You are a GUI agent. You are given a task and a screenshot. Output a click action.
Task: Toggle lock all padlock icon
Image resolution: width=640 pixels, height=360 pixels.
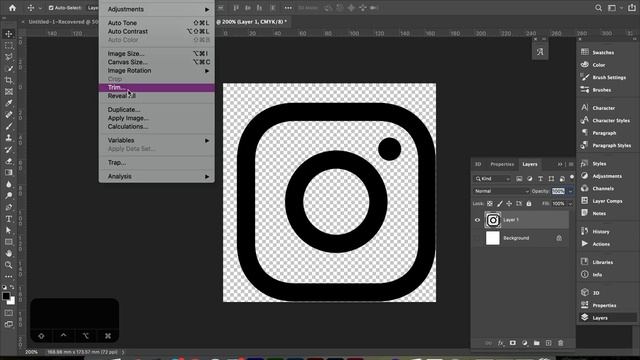[529, 203]
